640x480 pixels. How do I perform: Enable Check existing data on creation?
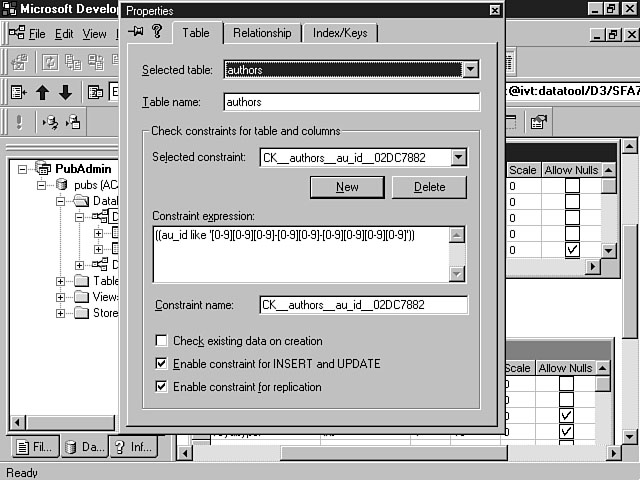coord(162,341)
